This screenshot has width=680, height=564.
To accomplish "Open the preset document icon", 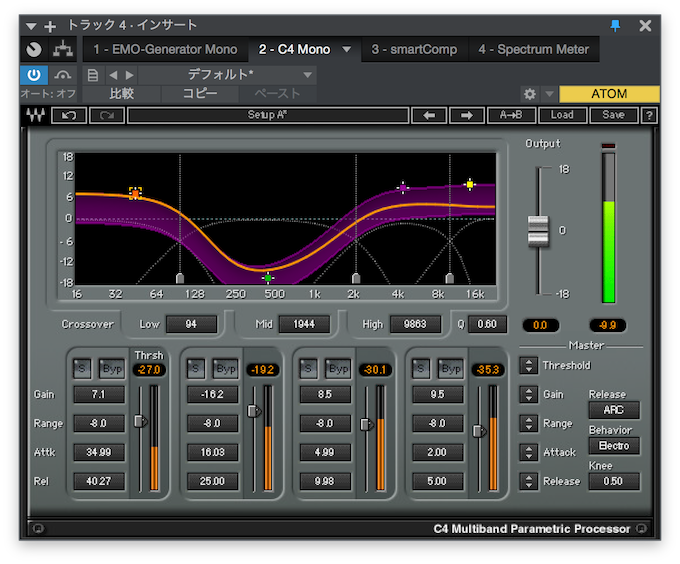I will pyautogui.click(x=92, y=75).
